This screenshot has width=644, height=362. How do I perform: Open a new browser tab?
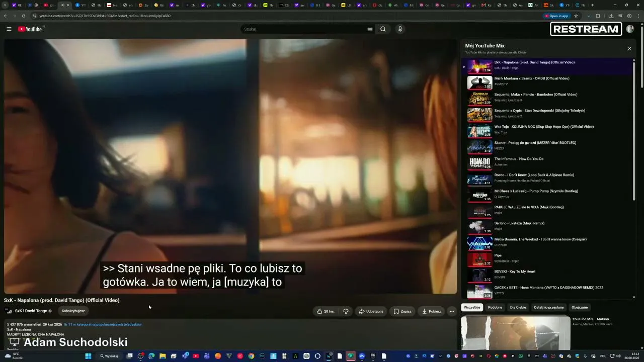pos(592,5)
